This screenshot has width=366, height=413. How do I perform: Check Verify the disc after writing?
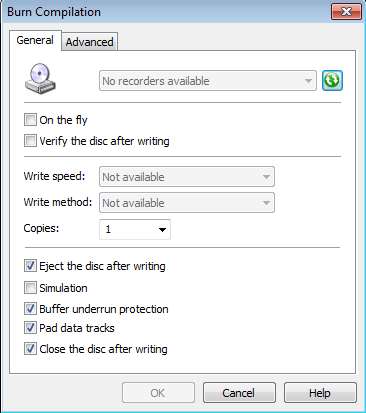[30, 141]
